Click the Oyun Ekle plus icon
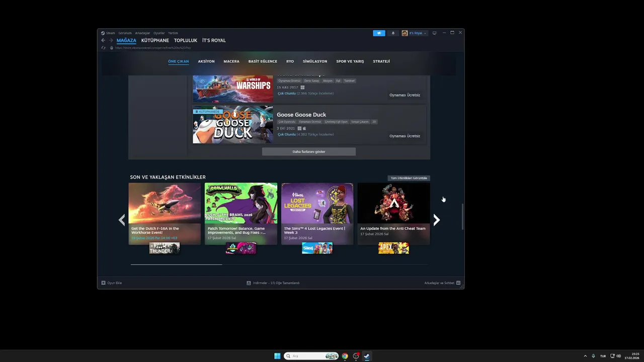The width and height of the screenshot is (644, 362). [x=104, y=283]
